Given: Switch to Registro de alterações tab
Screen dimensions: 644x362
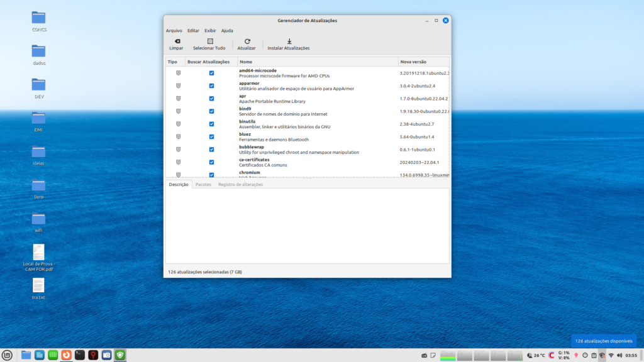Looking at the screenshot, I should [240, 185].
